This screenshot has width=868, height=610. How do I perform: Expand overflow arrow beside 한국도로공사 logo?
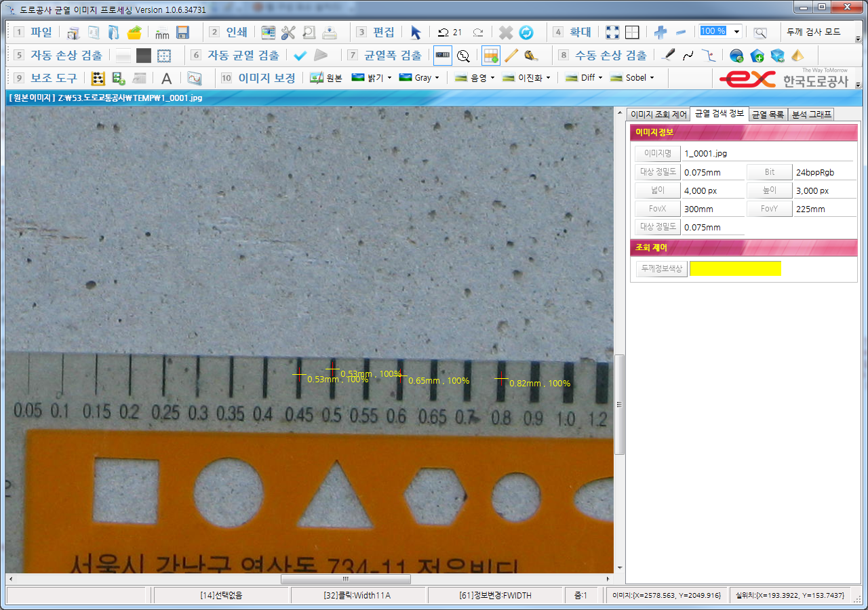coord(858,85)
